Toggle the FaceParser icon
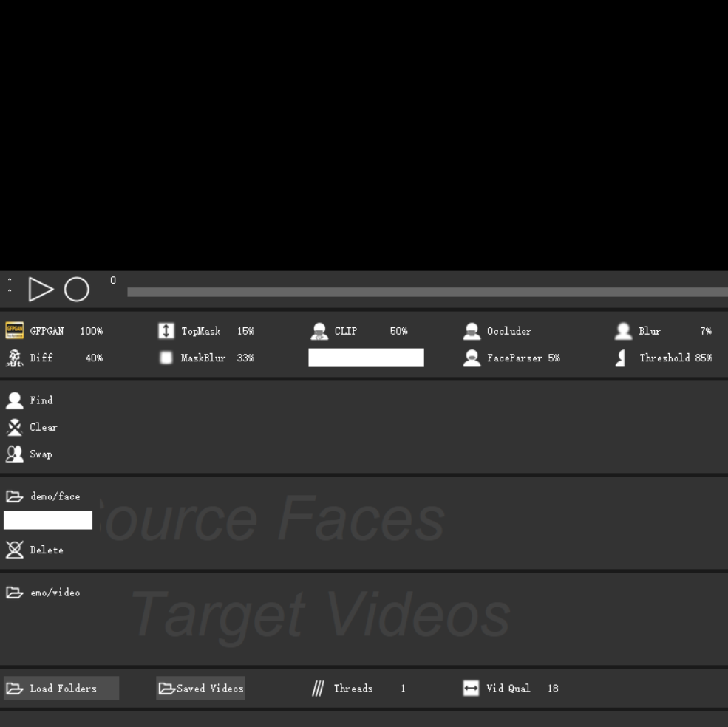 [472, 358]
